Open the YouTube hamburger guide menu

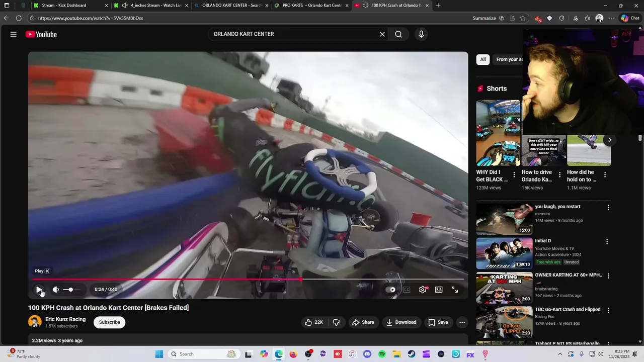(14, 34)
